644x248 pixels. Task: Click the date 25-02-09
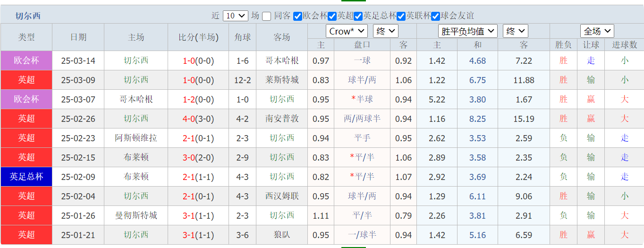coord(78,177)
